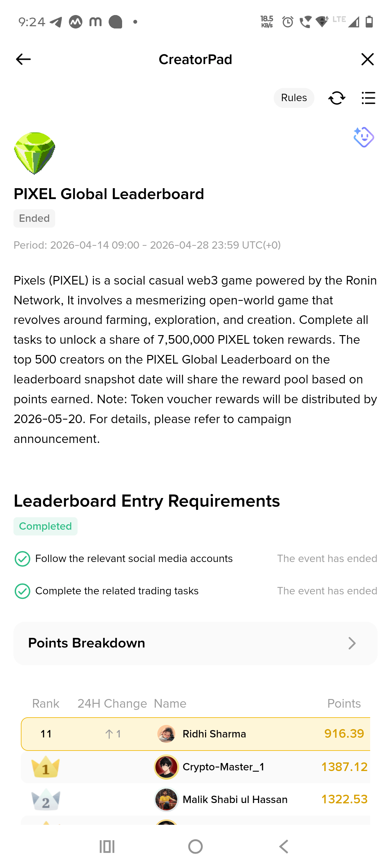Image resolution: width=391 pixels, height=868 pixels.
Task: Tap the Android home button
Action: 195,847
